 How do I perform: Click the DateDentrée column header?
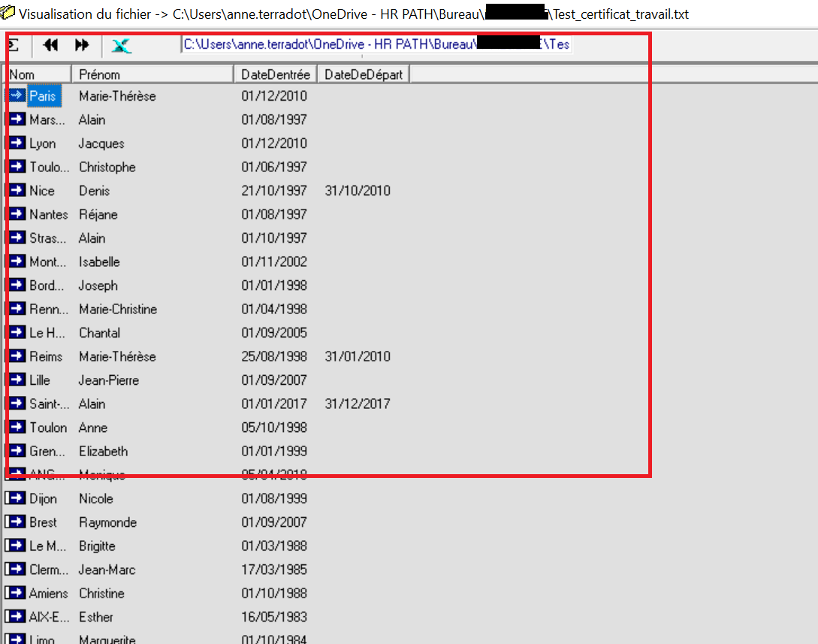tap(275, 74)
